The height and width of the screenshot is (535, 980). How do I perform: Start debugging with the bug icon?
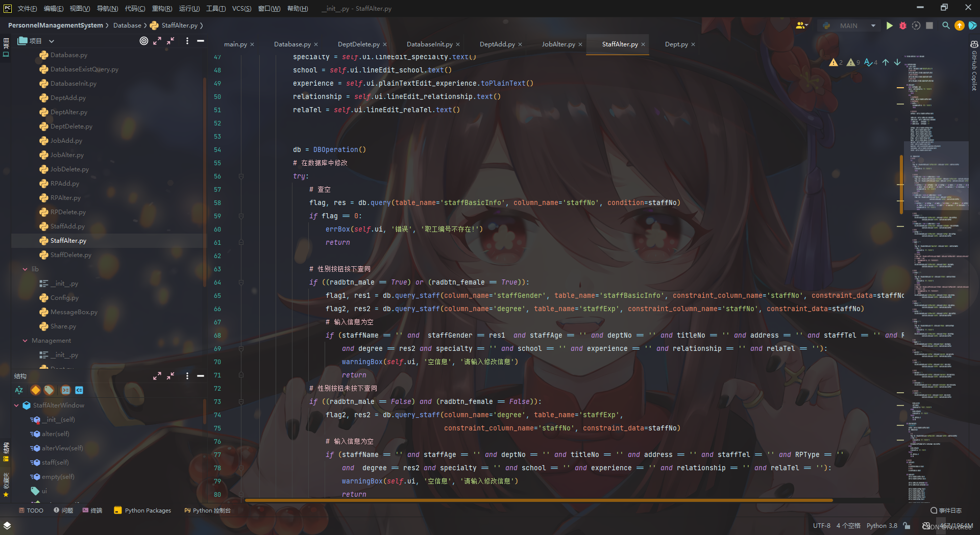[903, 26]
